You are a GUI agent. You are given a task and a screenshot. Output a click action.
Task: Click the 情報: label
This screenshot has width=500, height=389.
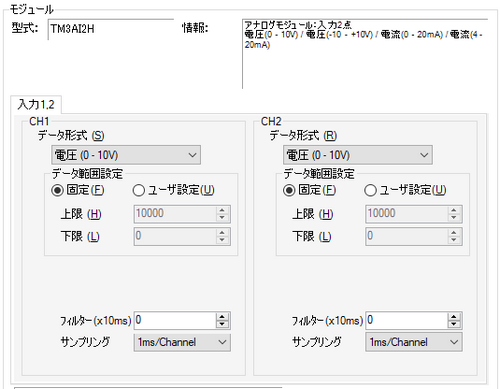(195, 28)
